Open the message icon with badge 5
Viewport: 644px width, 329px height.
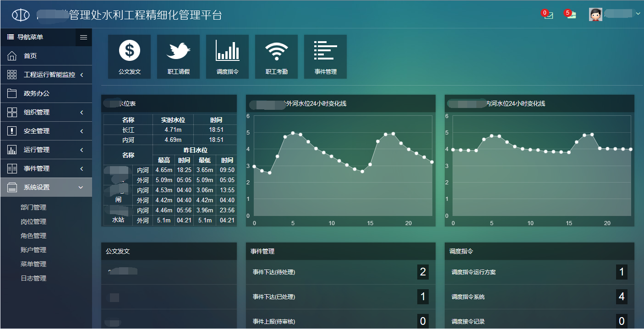(571, 15)
